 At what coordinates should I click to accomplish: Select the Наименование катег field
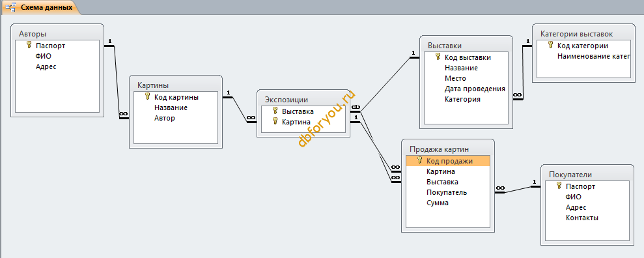[583, 56]
